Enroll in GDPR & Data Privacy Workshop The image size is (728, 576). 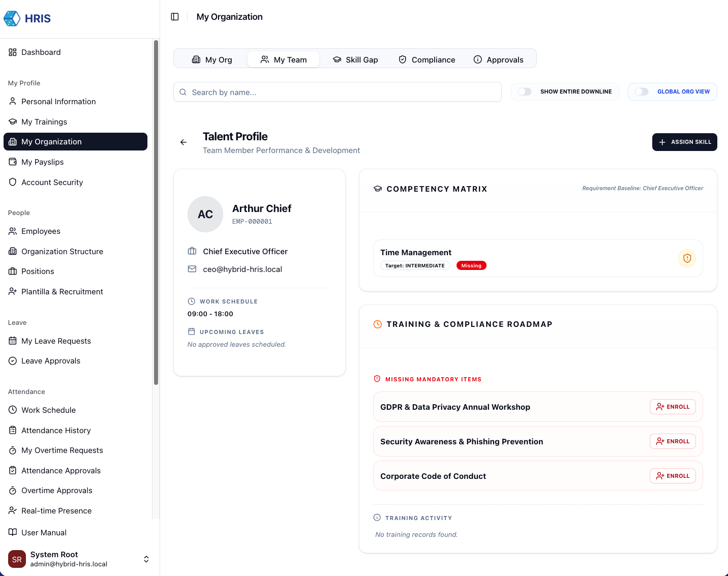[673, 407]
